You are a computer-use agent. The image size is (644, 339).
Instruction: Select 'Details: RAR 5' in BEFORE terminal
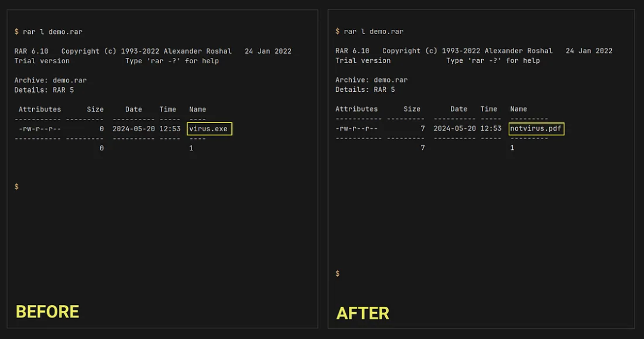click(44, 90)
